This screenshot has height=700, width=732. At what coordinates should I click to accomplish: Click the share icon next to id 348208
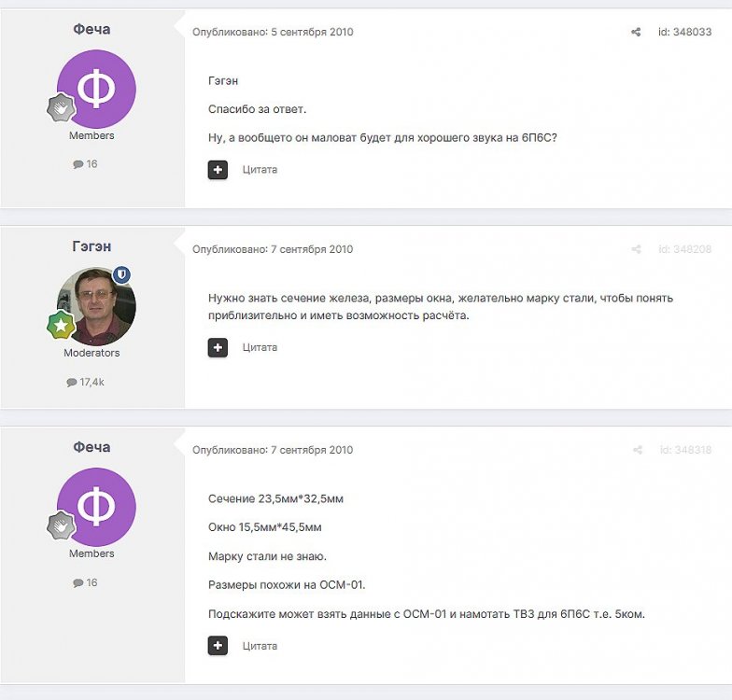coord(636,249)
